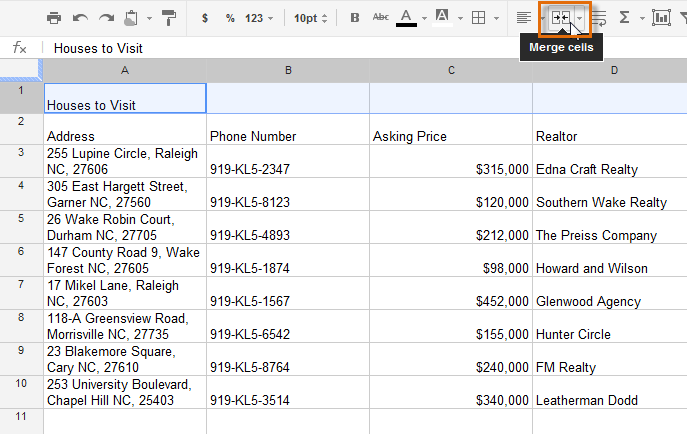687x434 pixels.
Task: Click price cell $155,000
Action: click(x=451, y=326)
